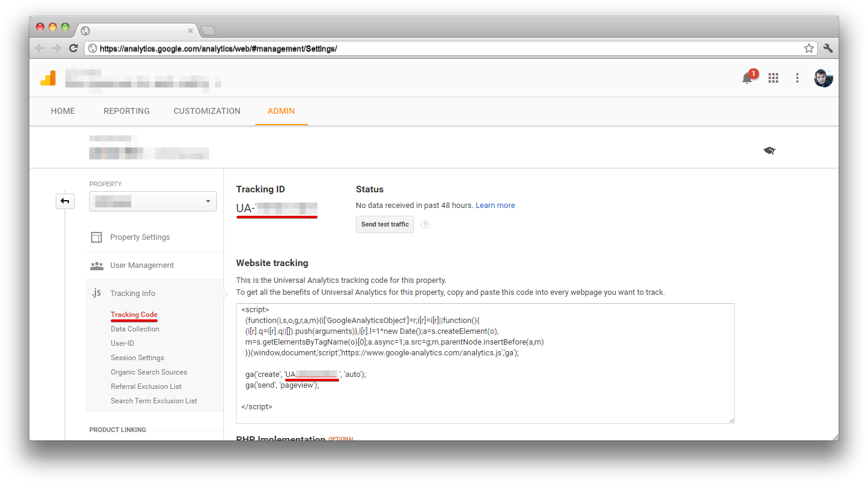Open the Google apps grid
The image size is (868, 483).
(773, 78)
